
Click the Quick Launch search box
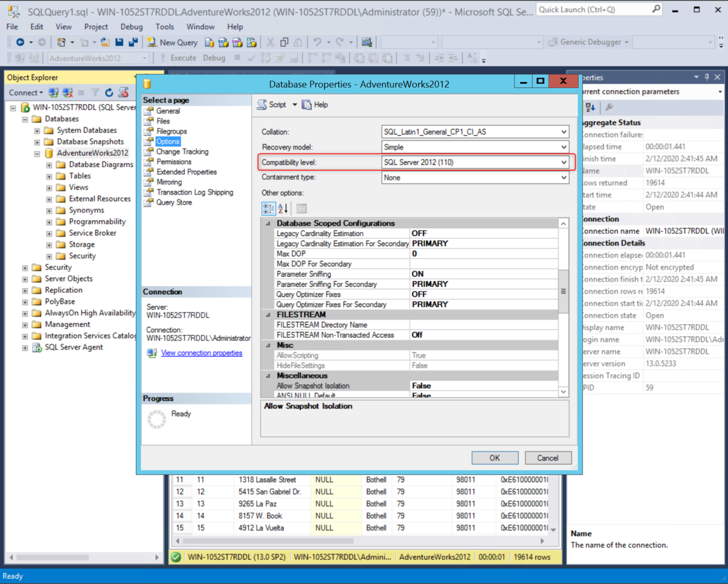click(x=599, y=10)
